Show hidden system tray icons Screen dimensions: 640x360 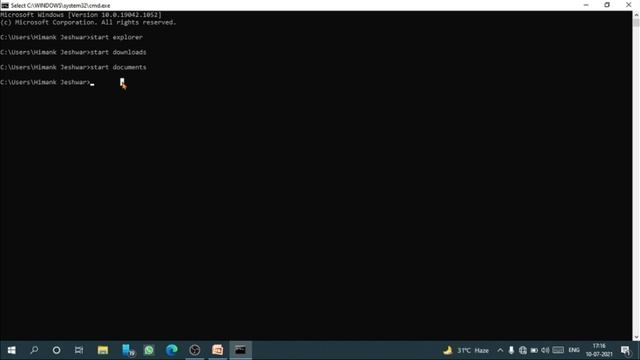(500, 350)
